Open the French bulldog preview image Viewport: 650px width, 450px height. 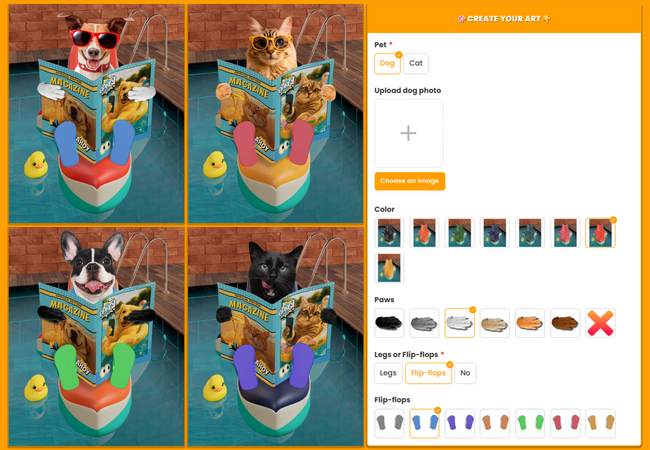coord(97,336)
